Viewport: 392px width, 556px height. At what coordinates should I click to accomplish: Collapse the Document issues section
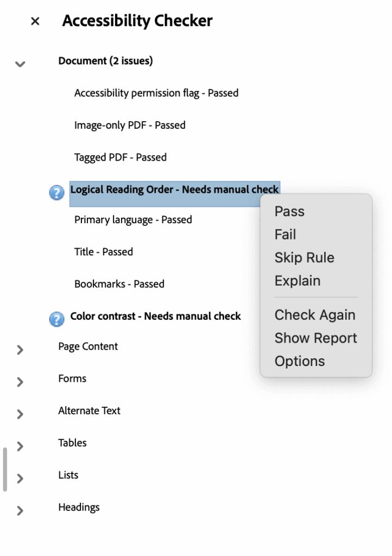point(20,64)
